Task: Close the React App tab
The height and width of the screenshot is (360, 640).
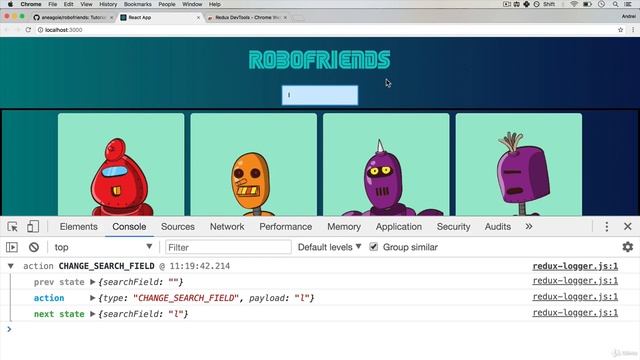Action: (x=198, y=18)
